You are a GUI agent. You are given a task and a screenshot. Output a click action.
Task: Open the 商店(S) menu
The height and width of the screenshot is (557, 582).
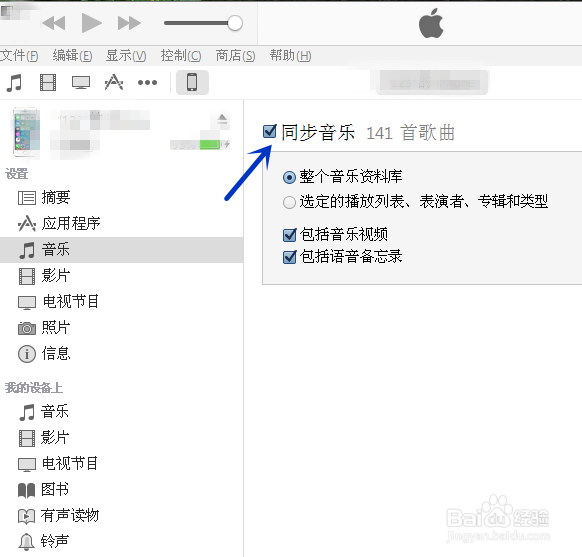coord(235,56)
